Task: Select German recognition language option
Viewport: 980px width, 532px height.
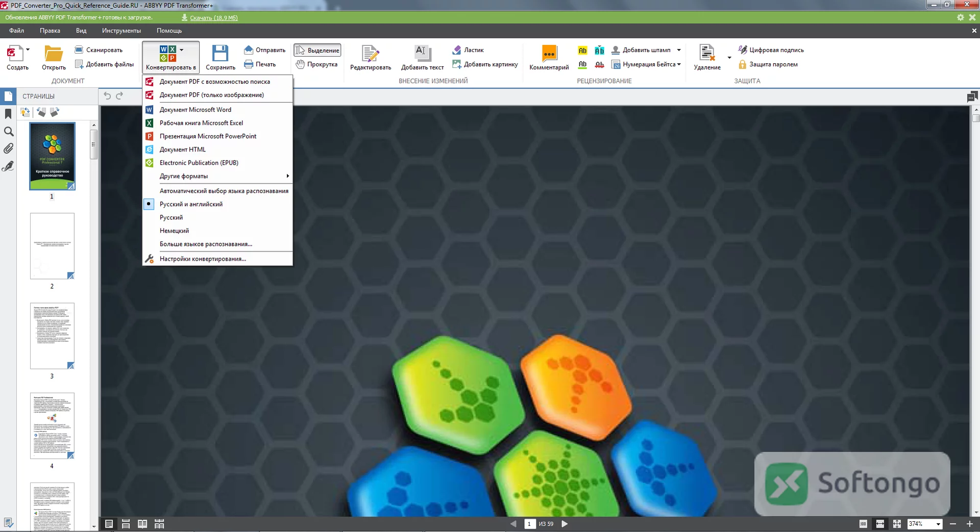Action: (218, 231)
